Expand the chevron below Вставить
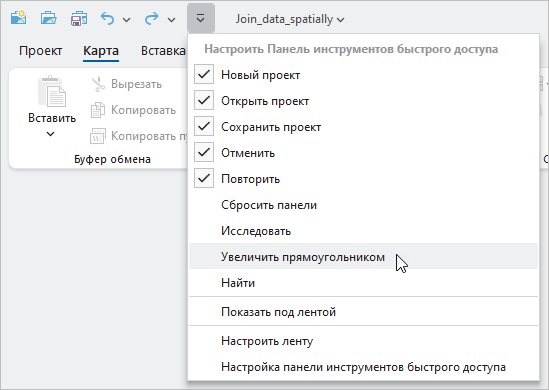 50,134
